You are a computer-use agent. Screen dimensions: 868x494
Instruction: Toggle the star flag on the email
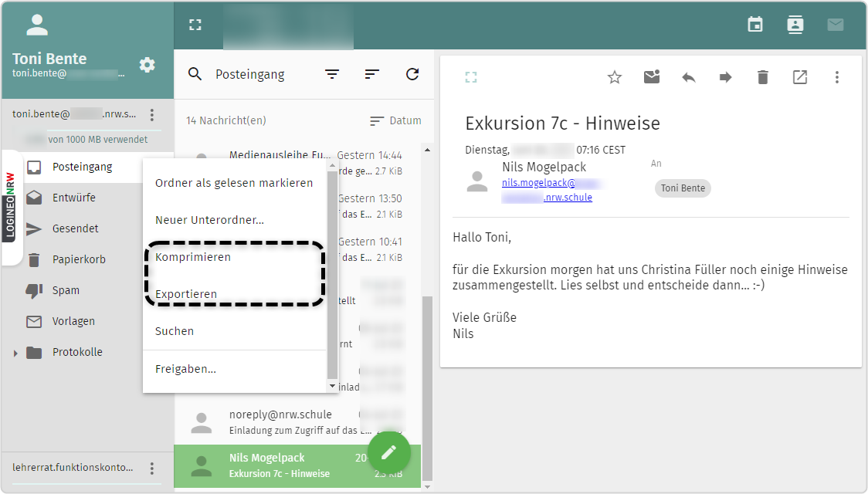coord(614,77)
